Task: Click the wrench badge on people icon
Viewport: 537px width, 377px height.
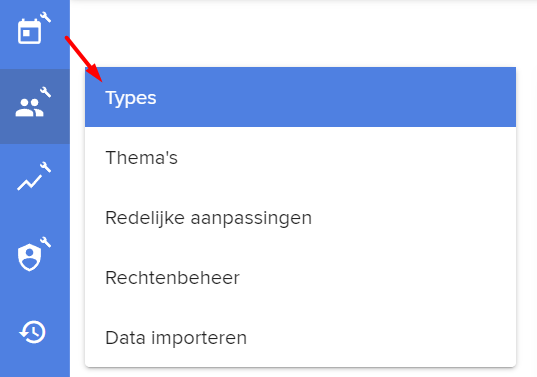Action: [46, 92]
